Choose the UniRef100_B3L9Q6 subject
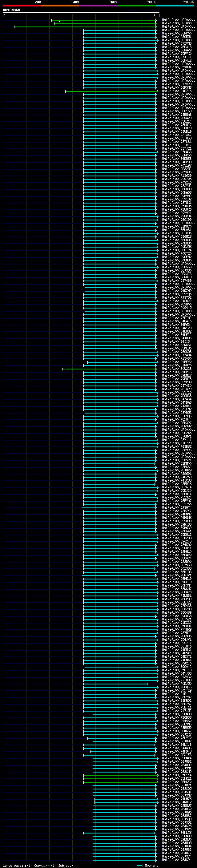This screenshot has width=197, height=868. point(177,416)
